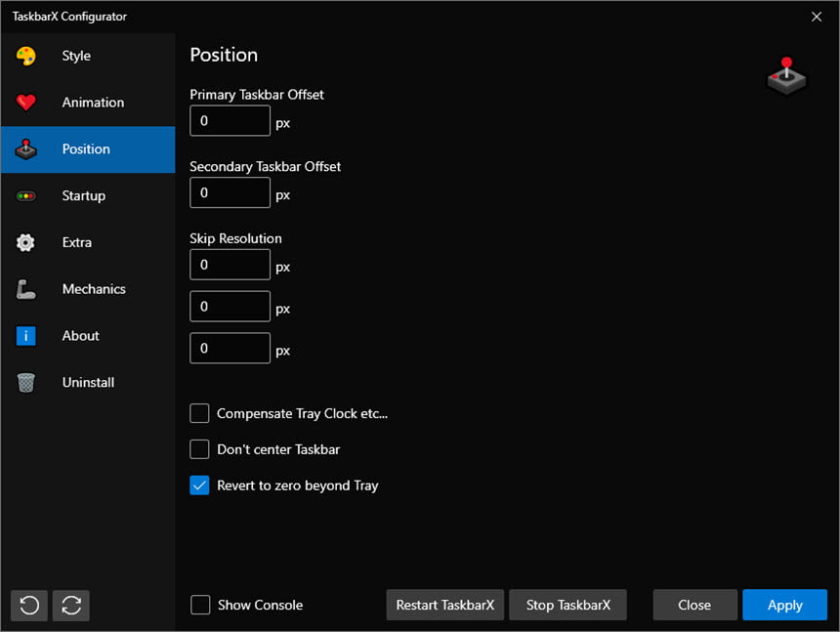Screen dimensions: 840x632
Task: Click the About info icon
Action: point(25,336)
